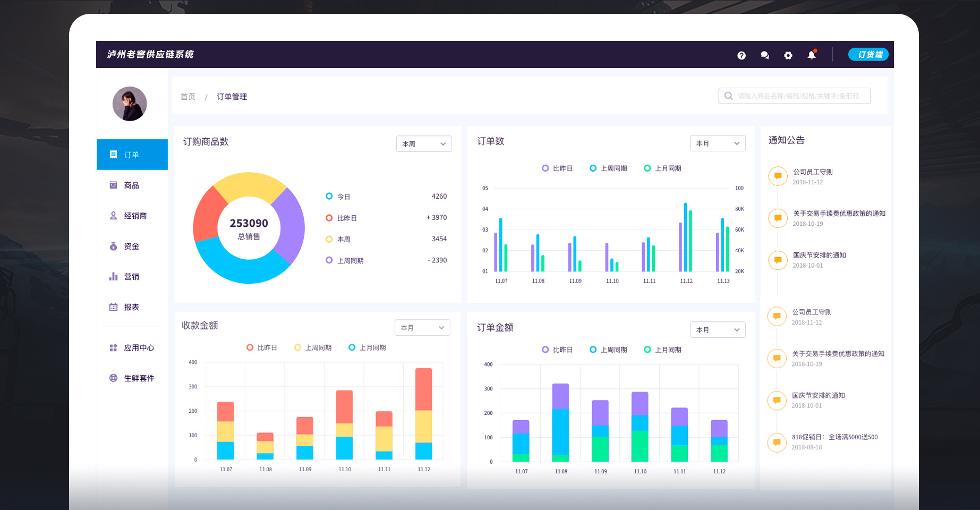Click the 订货端 button
The image size is (980, 510).
coord(868,55)
